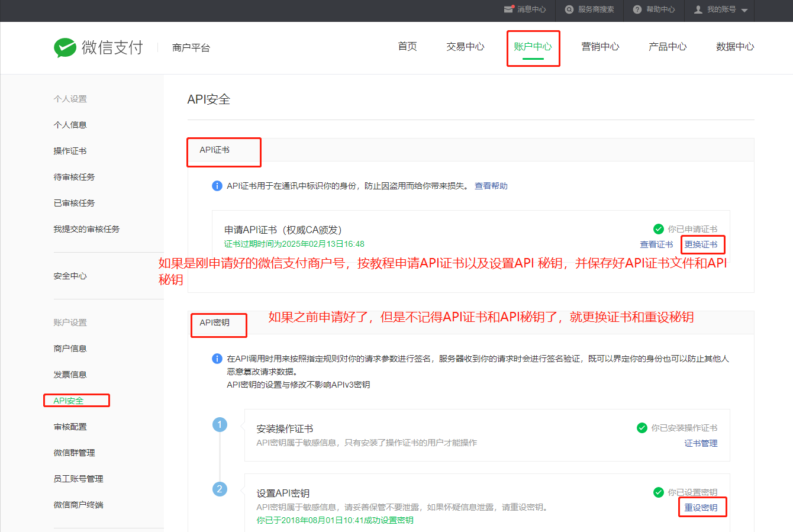Open 微信商户终端 in sidebar
This screenshot has width=793, height=532.
tap(78, 505)
